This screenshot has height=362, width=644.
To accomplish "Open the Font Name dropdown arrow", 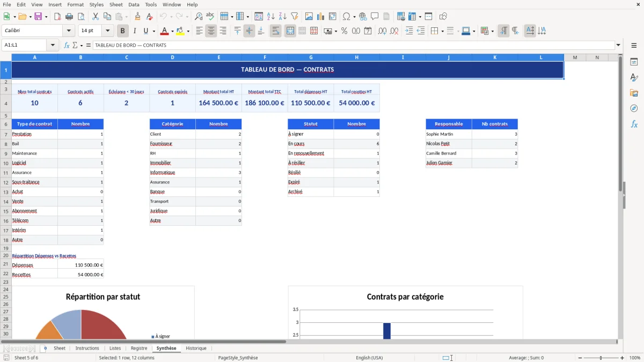I will point(68,31).
